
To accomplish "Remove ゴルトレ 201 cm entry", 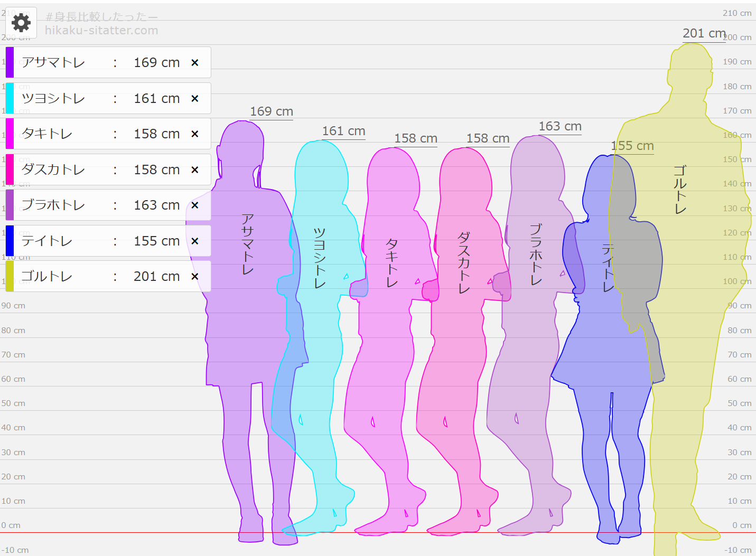I will point(195,277).
